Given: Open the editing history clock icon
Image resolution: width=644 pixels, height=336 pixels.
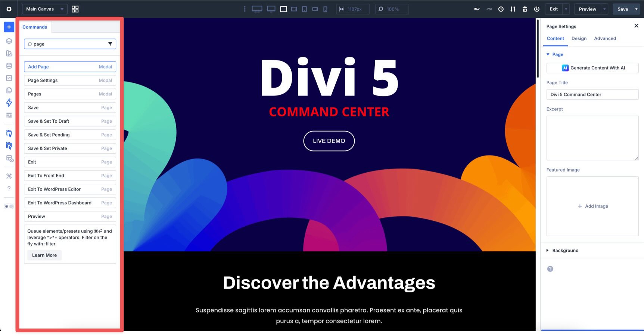Looking at the screenshot, I should pos(501,9).
